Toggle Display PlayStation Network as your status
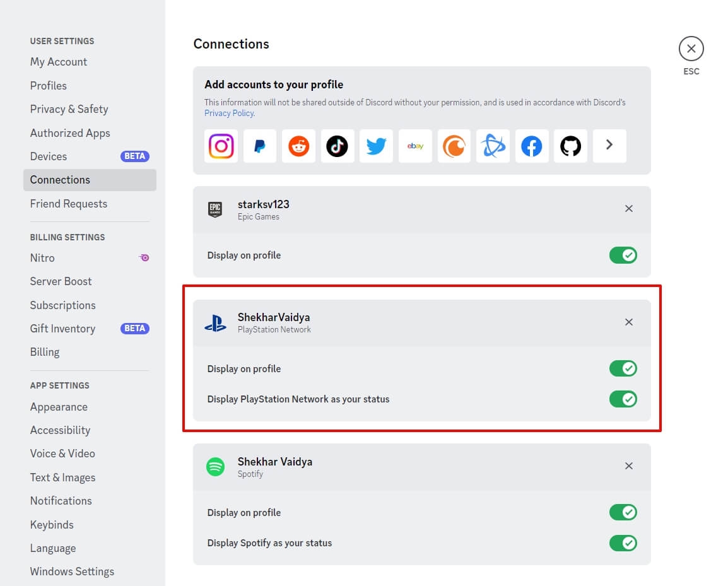Screen dimensions: 728x586 pos(623,399)
